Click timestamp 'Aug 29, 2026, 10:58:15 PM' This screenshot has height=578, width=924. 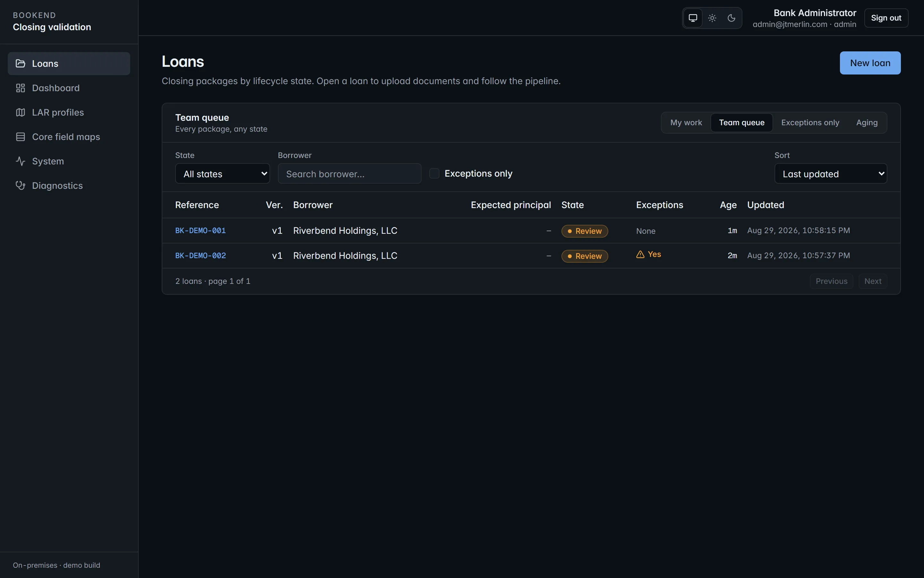[x=798, y=231]
